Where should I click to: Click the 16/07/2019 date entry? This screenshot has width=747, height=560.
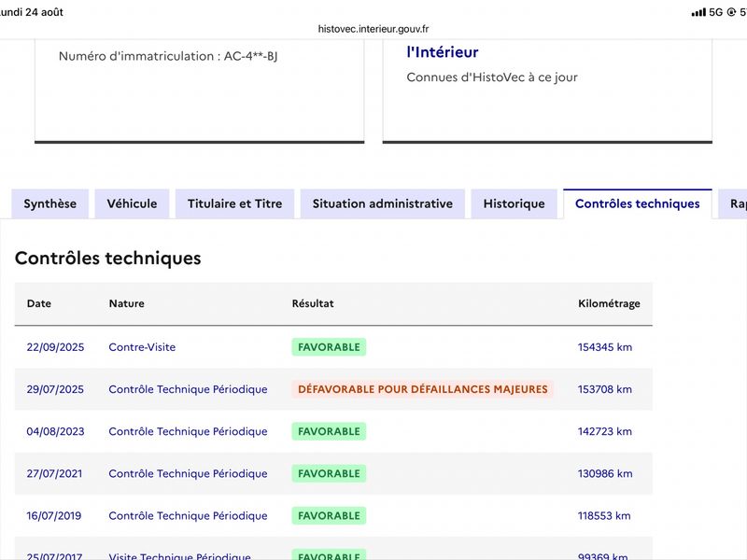(x=54, y=516)
